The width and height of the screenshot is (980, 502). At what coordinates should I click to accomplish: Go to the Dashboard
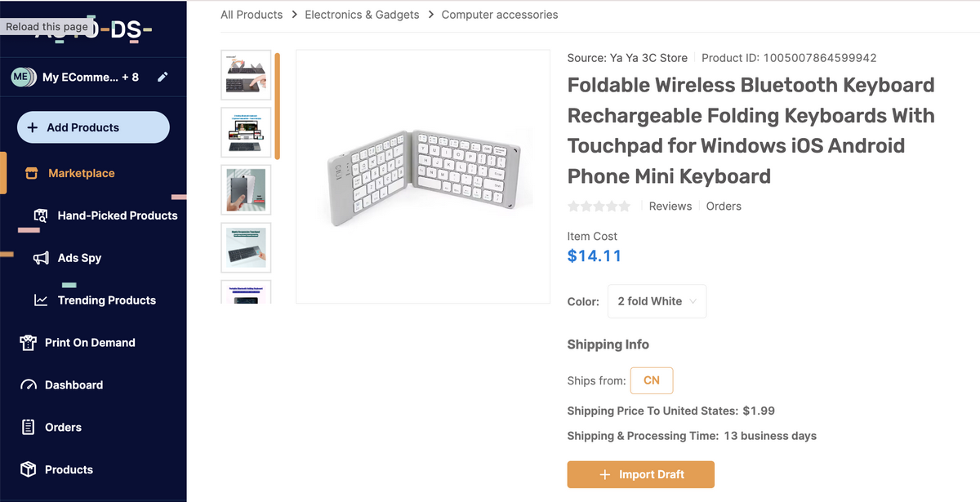[x=75, y=384]
